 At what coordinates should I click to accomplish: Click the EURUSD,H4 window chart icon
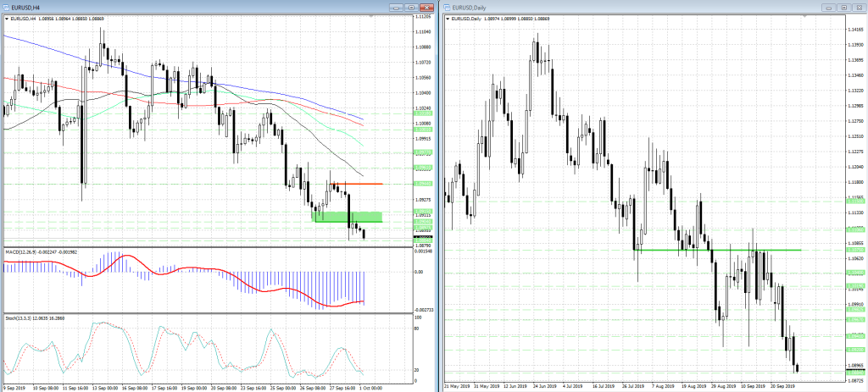point(6,6)
